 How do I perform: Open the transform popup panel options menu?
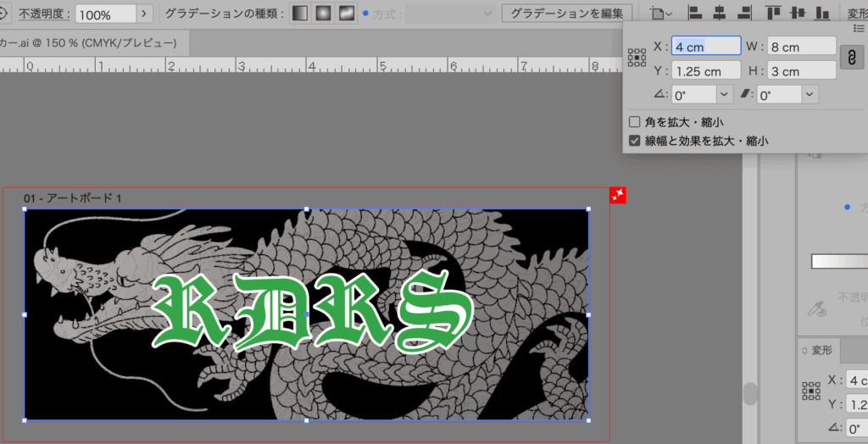coord(858,28)
